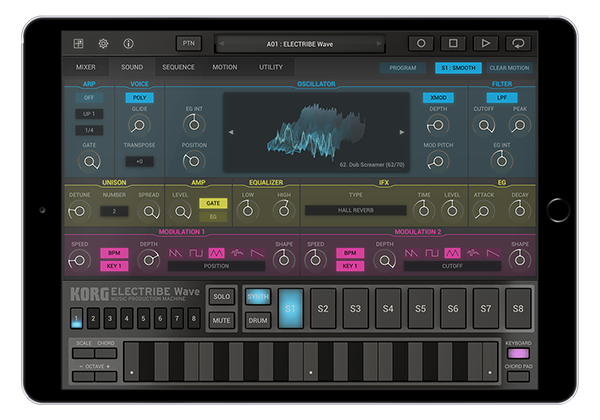Enable the KEYBOARD mode button
Viewport: 600px width, 420px height.
pyautogui.click(x=518, y=353)
